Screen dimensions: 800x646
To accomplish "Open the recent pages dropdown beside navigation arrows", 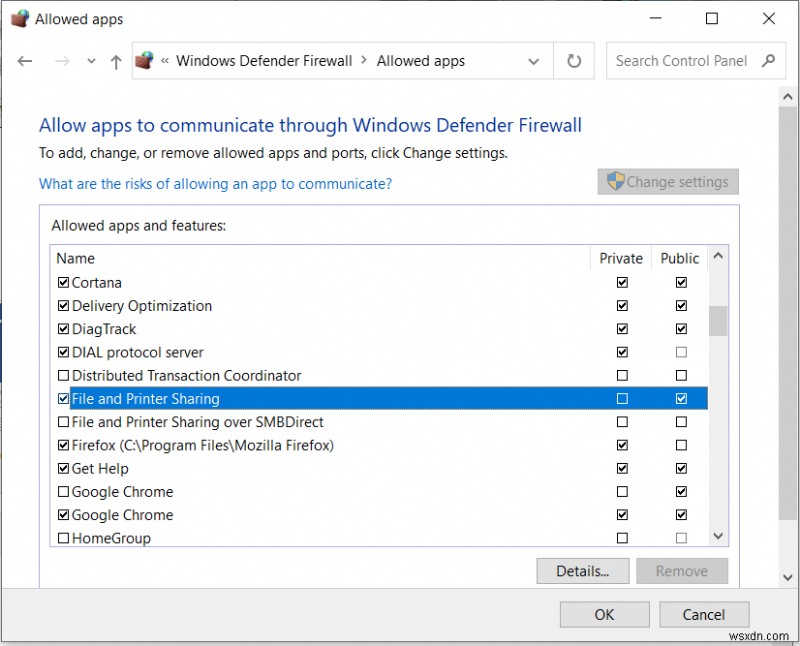I will (90, 61).
